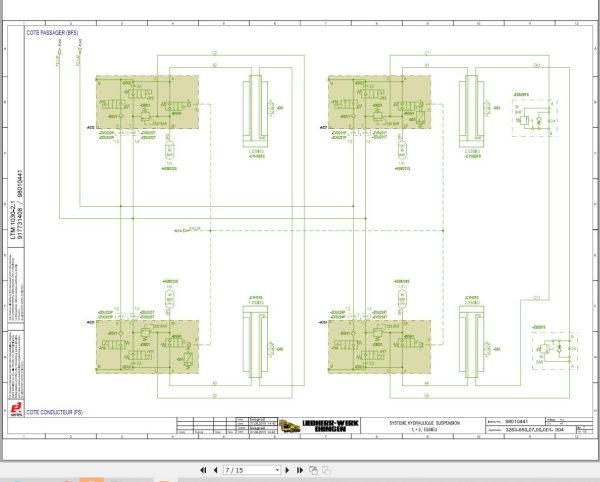Screen dimensions: 600x482
Task: Click the 98010441 number in title block
Action: click(x=517, y=421)
